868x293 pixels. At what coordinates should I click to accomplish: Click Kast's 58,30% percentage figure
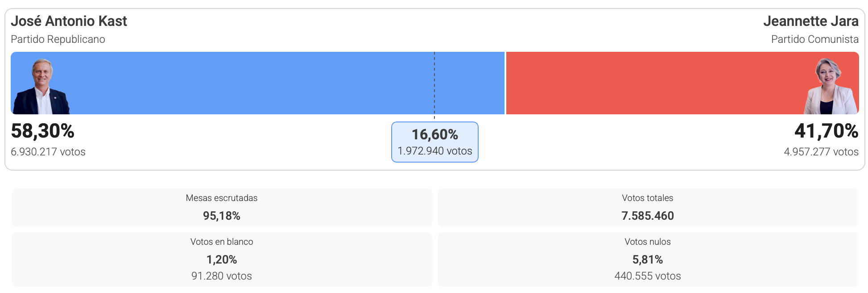click(43, 131)
